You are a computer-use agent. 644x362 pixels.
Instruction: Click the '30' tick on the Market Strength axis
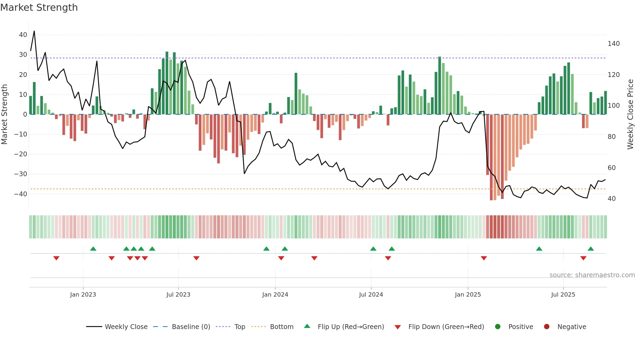click(23, 55)
